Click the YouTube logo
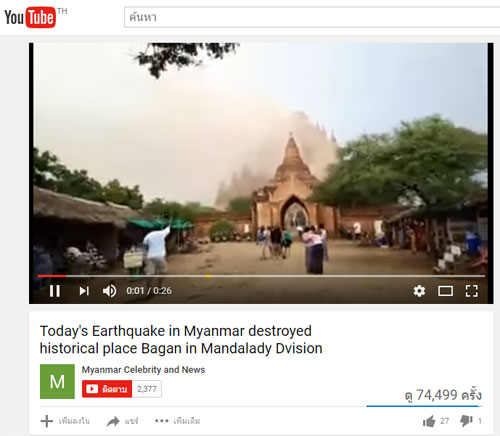Screen dimensions: 500x436 click(31, 17)
